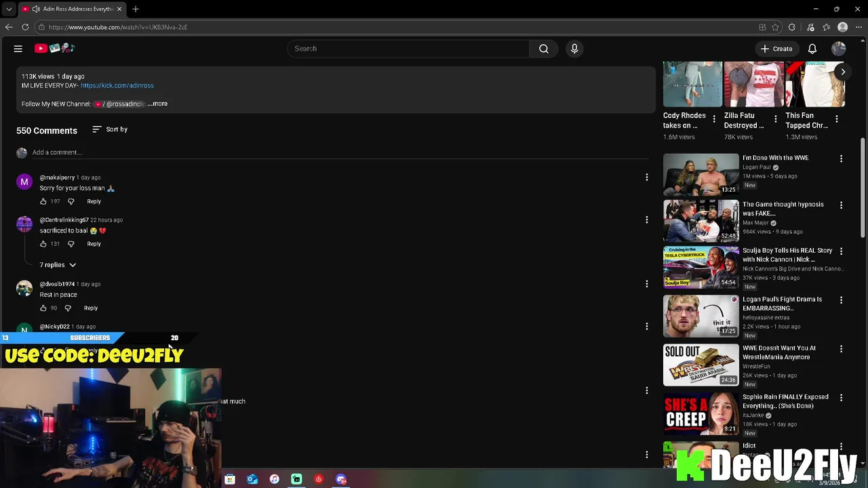
Task: Open the YouTube guide hamburger menu
Action: [x=18, y=49]
